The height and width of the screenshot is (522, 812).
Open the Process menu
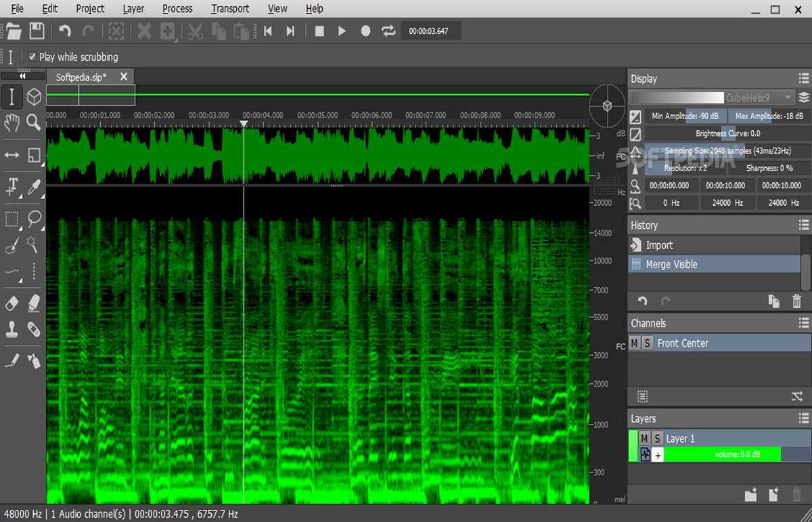(x=177, y=9)
